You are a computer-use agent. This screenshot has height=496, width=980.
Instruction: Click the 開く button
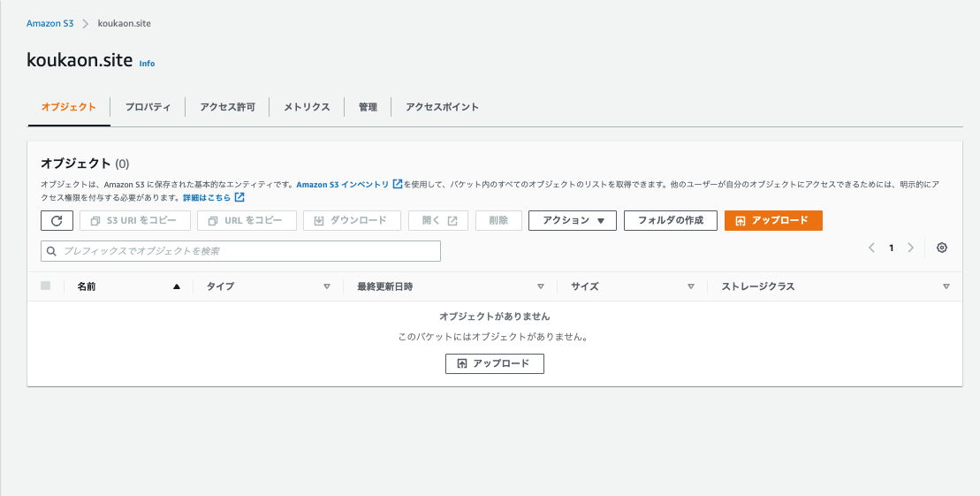point(438,220)
